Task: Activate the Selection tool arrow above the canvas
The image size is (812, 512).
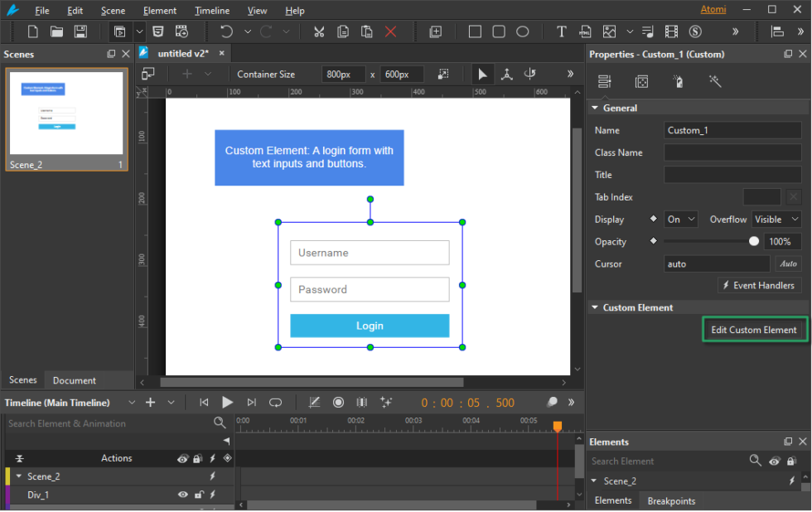Action: pos(482,74)
